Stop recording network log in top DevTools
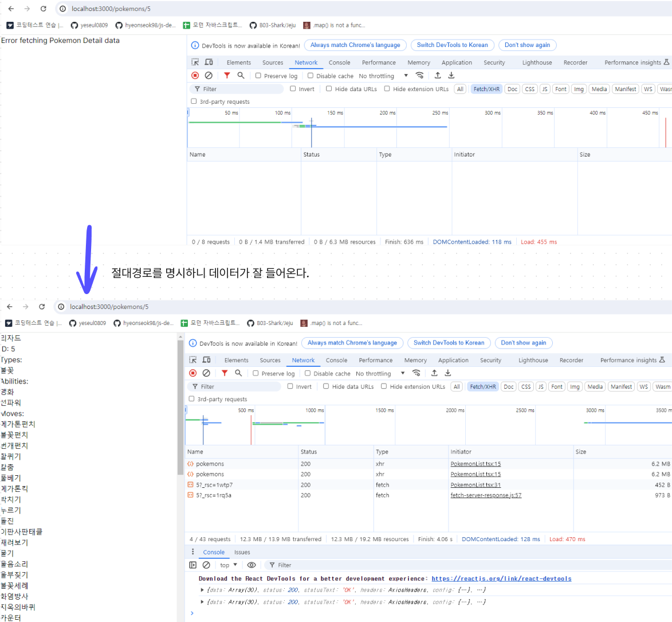 [x=195, y=76]
